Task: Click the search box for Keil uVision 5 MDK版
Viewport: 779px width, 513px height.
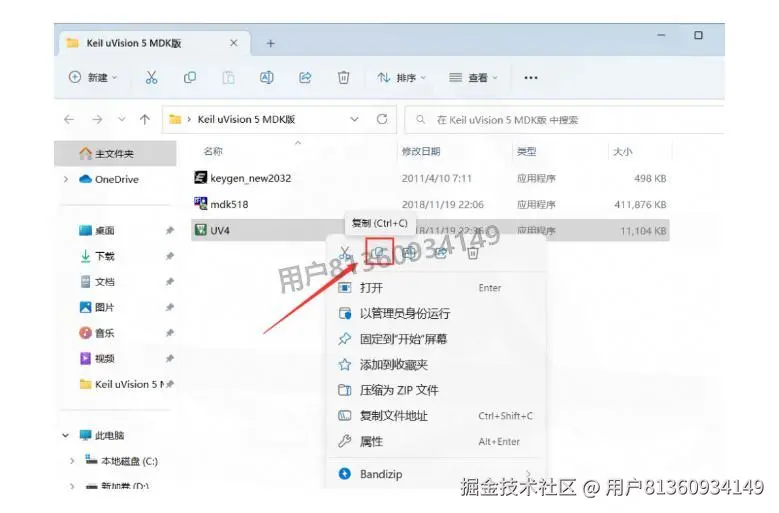Action: 564,120
